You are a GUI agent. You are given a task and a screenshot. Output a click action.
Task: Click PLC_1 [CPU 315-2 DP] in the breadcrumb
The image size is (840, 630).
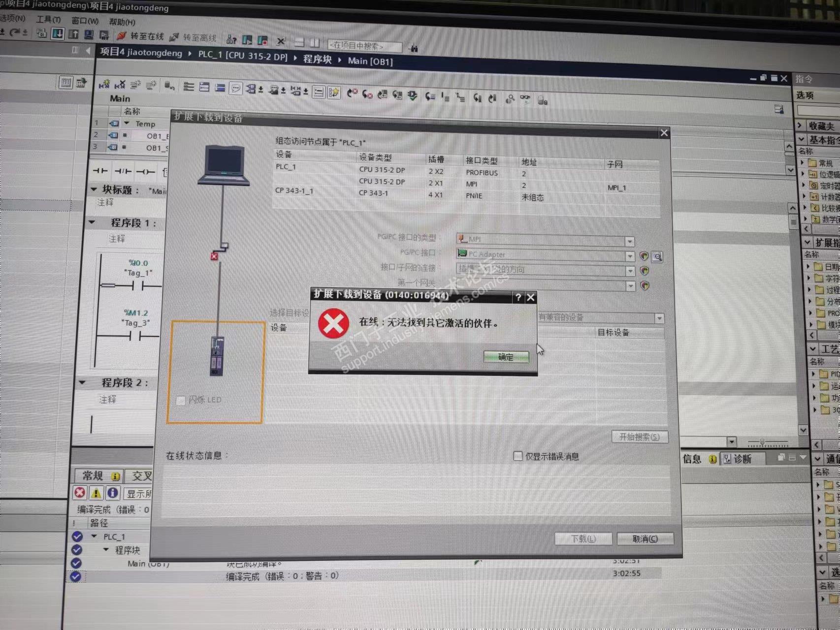pos(243,56)
